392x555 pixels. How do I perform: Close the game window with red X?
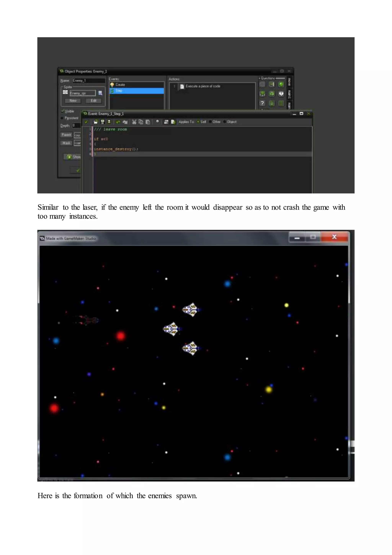click(334, 237)
